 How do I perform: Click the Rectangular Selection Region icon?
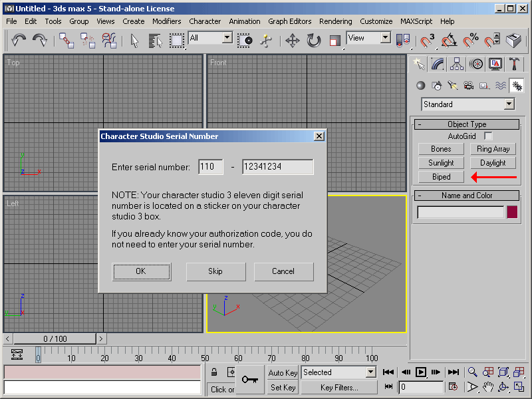[x=177, y=41]
